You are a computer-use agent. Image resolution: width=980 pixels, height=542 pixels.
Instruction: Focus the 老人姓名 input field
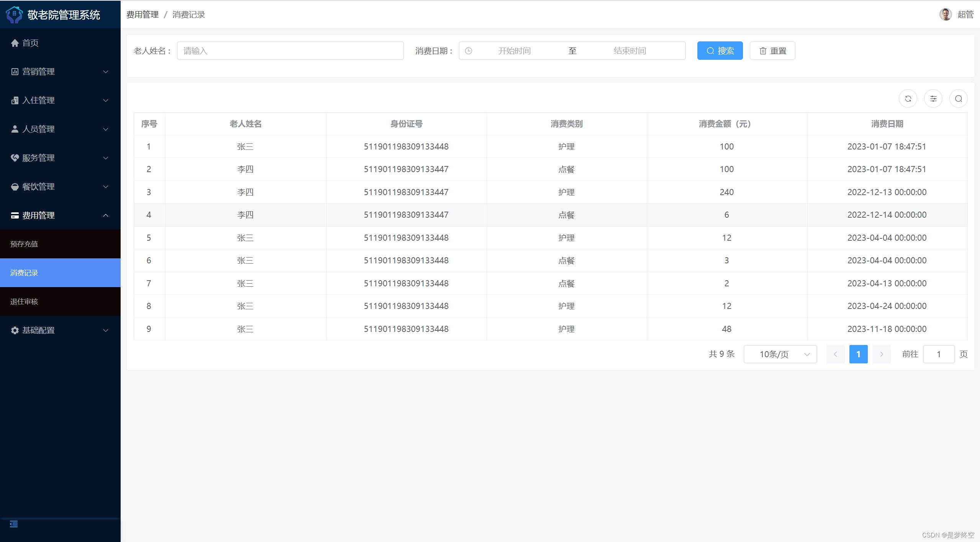pos(290,51)
